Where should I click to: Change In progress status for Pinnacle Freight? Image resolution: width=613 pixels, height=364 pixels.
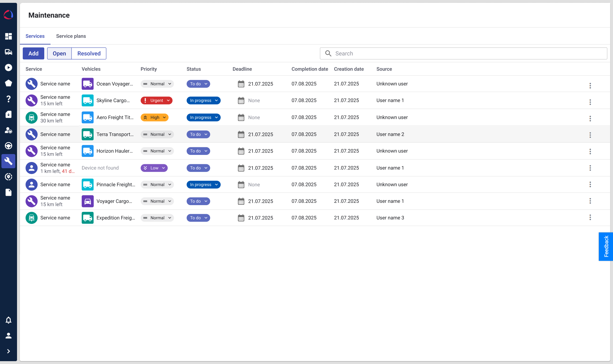click(x=203, y=185)
